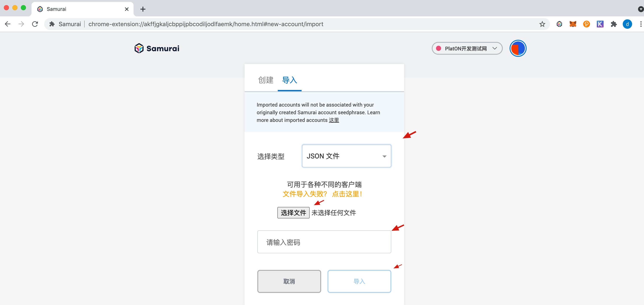
Task: Click the macOS yellow minimize button
Action: tap(15, 8)
